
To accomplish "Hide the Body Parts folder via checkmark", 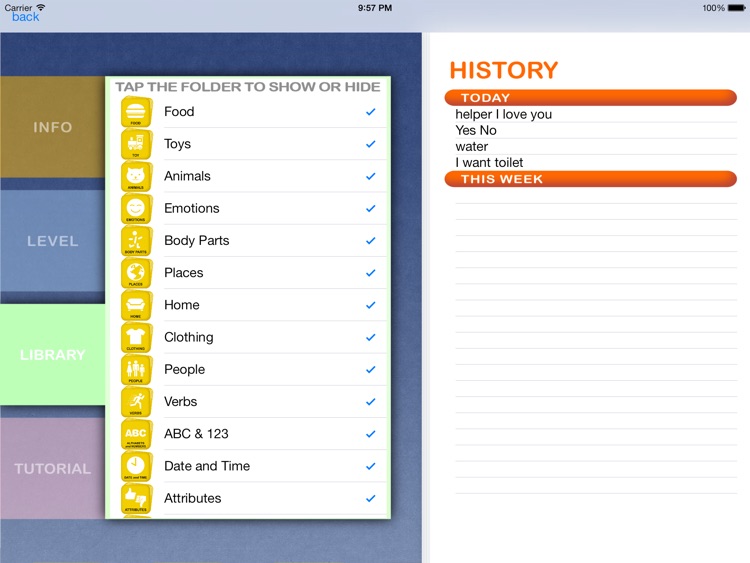I will pyautogui.click(x=371, y=241).
